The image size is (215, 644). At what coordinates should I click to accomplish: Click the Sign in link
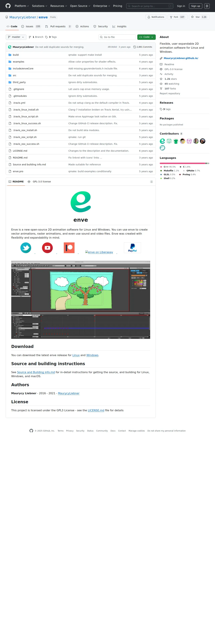[x=181, y=6]
